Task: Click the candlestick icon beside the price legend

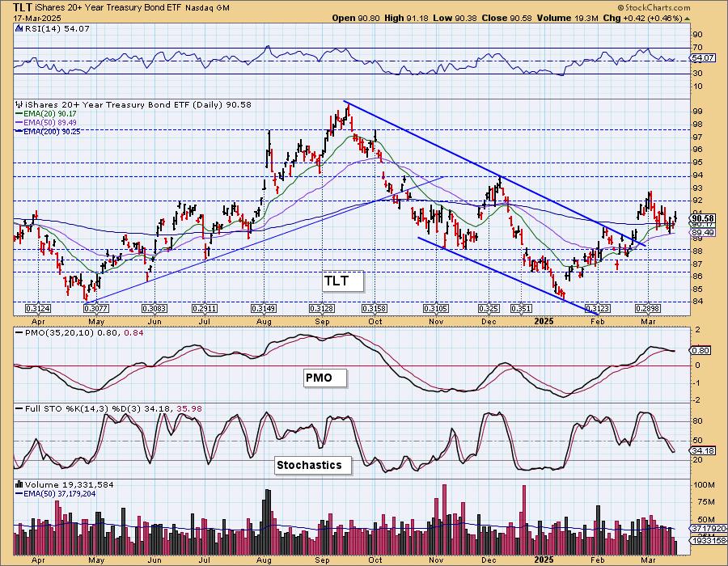Action: click(19, 105)
